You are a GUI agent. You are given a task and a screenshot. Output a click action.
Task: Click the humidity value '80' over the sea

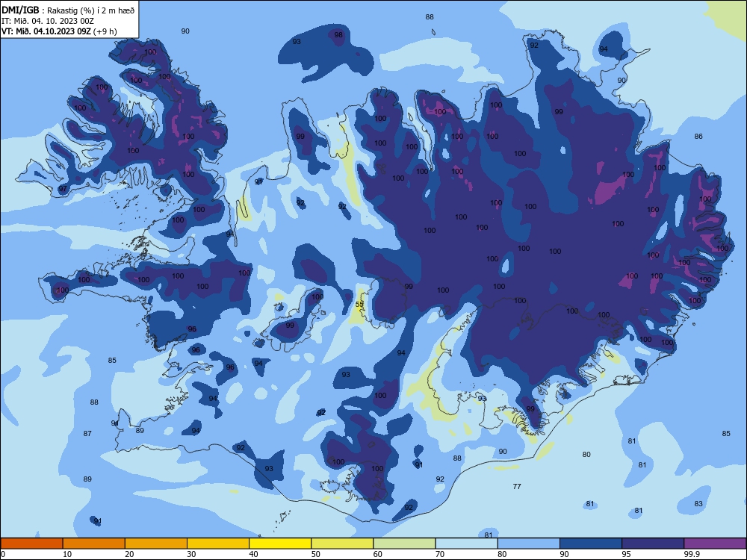pyautogui.click(x=586, y=455)
